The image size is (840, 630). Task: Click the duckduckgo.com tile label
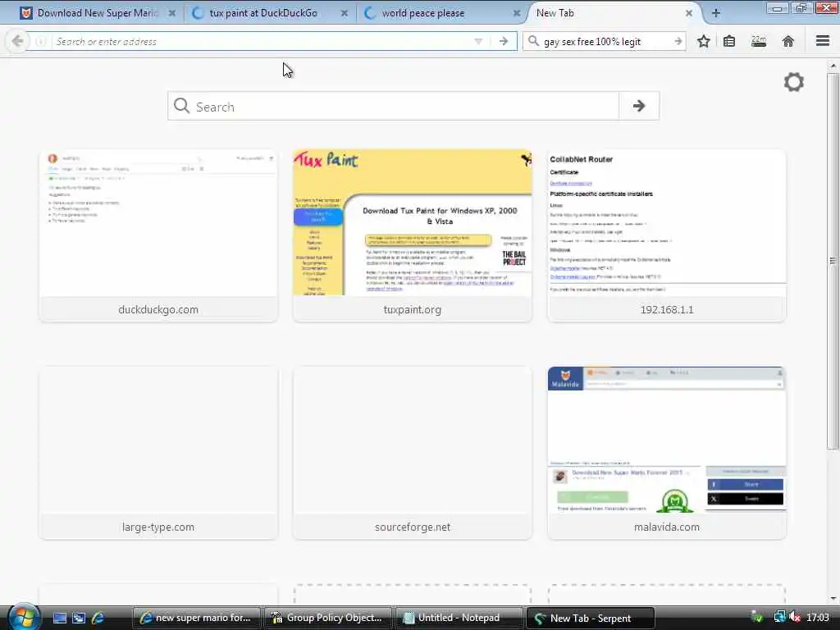(x=158, y=309)
